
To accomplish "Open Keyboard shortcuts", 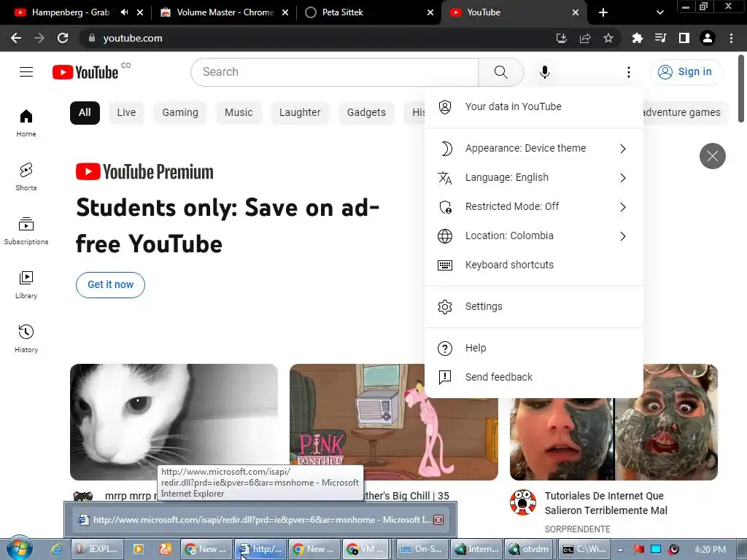I will [x=533, y=265].
